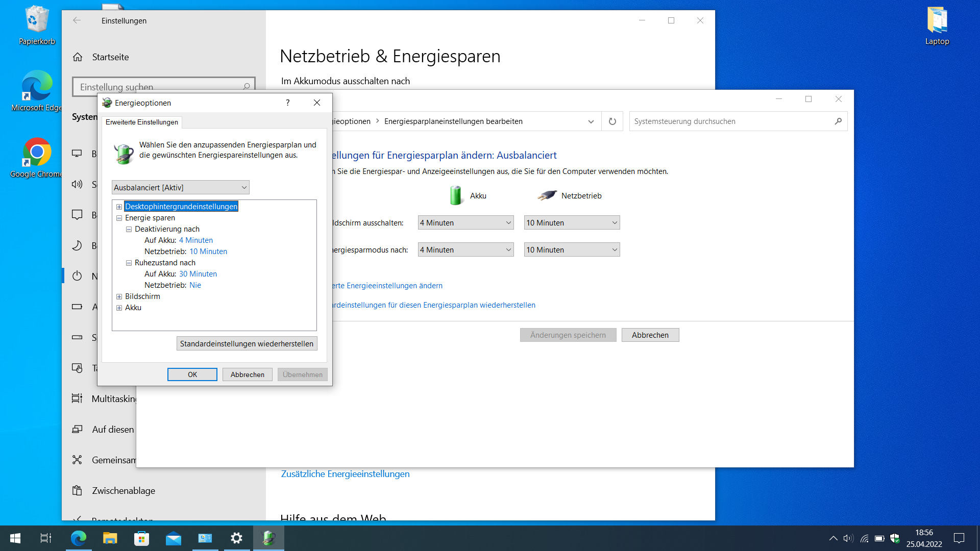Click the volume icon in system tray
The image size is (980, 551).
click(848, 538)
